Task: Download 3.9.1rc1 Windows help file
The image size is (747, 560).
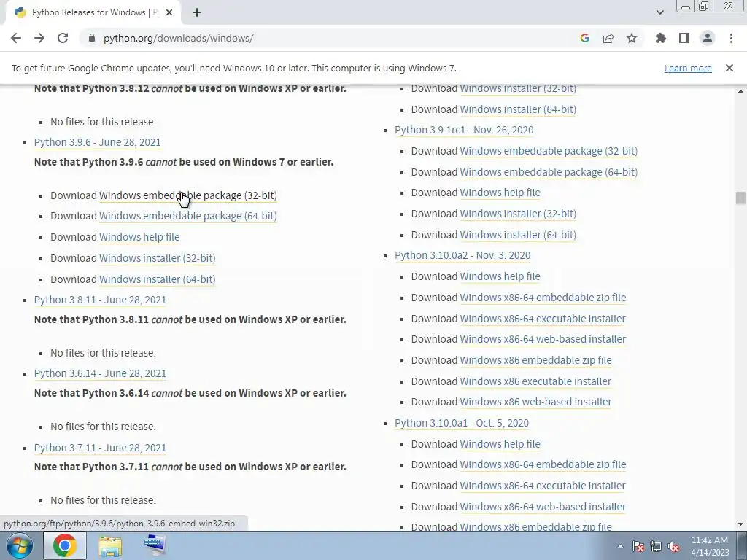Action: click(x=500, y=192)
